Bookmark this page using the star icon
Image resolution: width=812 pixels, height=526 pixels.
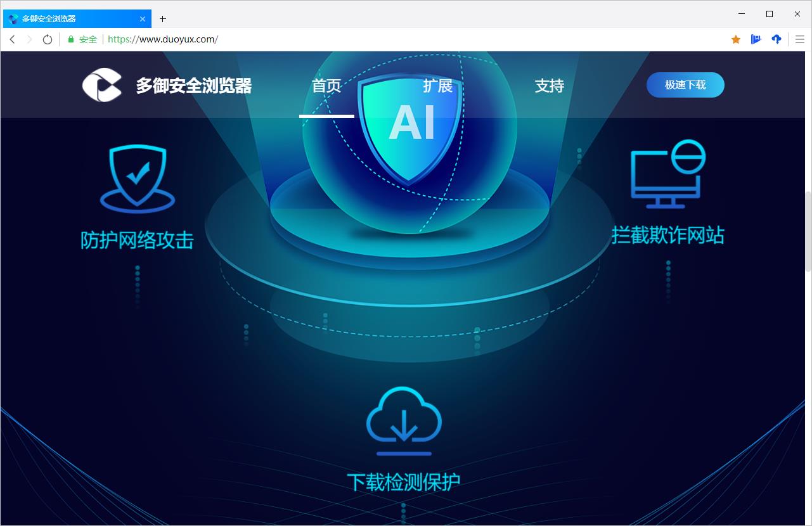pos(735,39)
